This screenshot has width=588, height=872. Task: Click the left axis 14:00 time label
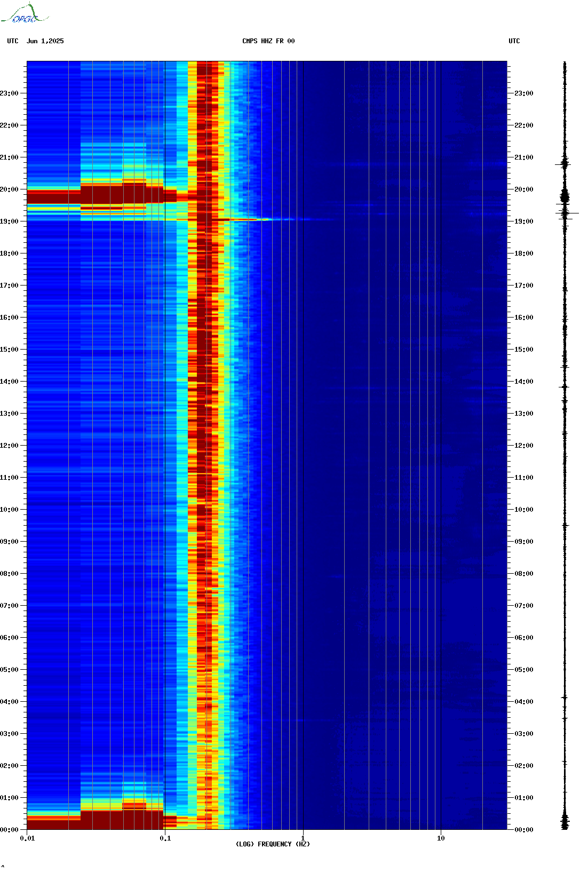pos(9,382)
